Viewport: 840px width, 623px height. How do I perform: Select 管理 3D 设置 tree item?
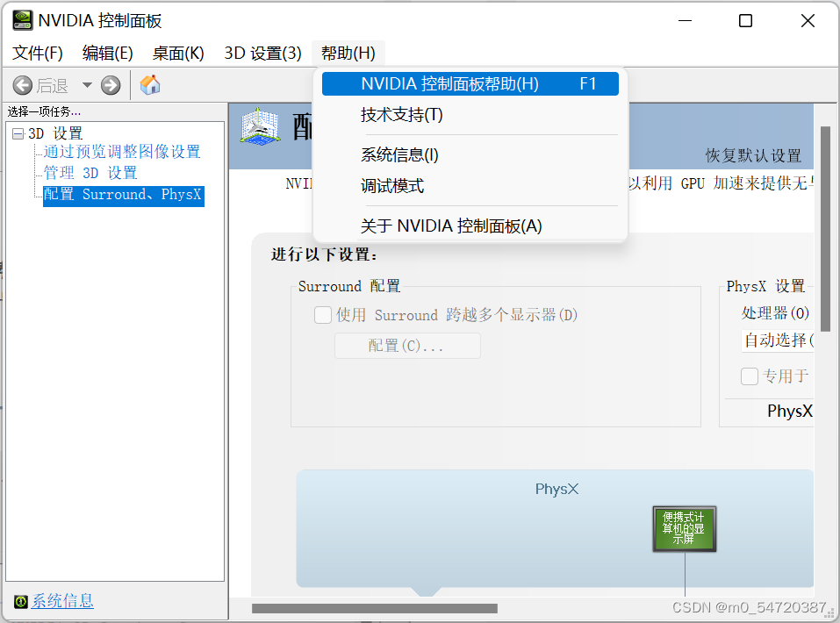[90, 173]
